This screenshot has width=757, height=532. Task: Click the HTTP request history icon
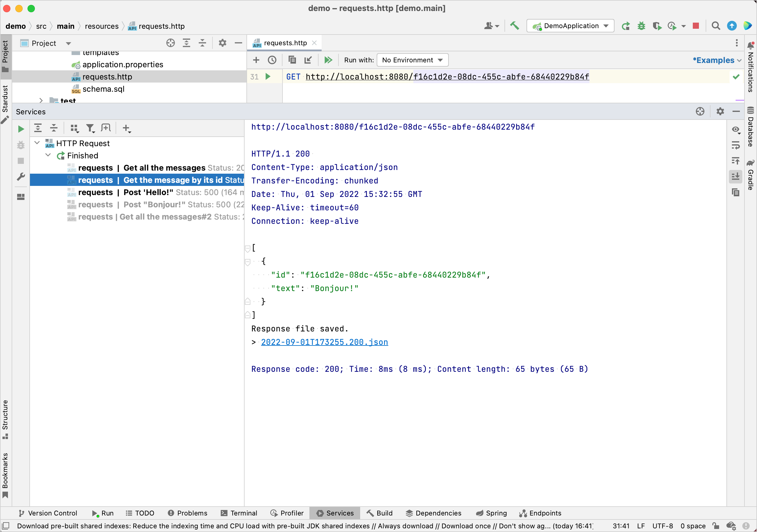272,60
